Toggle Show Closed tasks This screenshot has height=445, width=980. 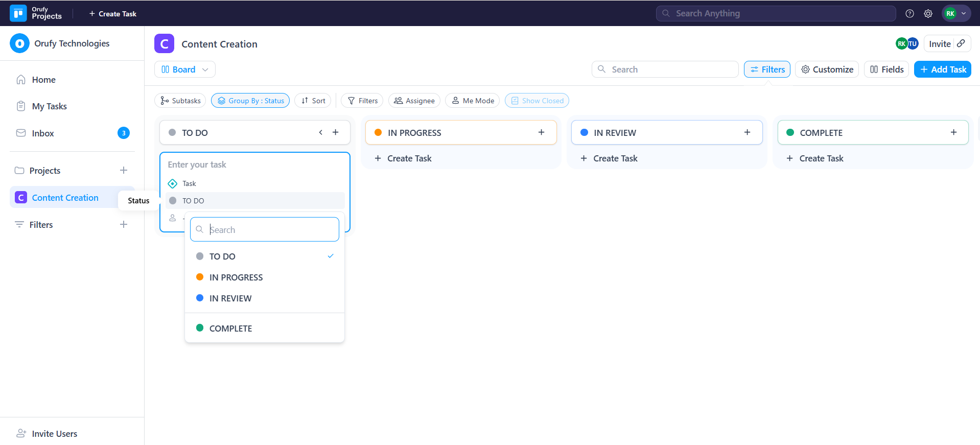point(536,101)
